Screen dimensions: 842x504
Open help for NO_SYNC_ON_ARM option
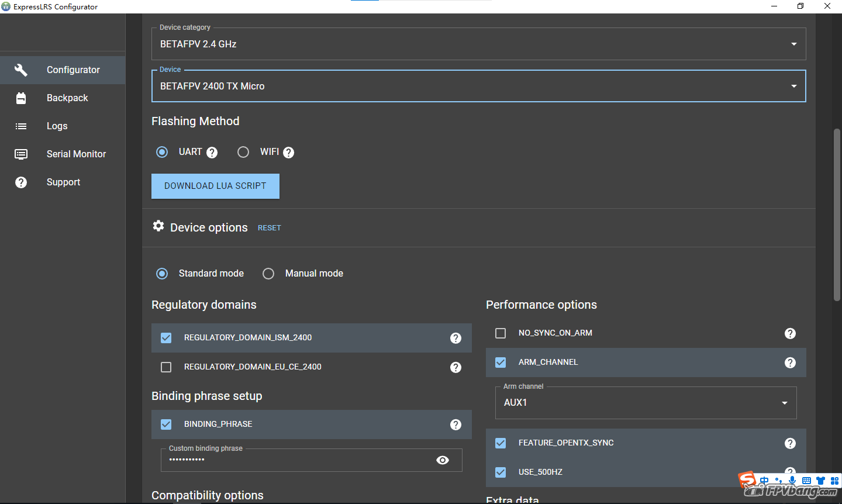(791, 333)
